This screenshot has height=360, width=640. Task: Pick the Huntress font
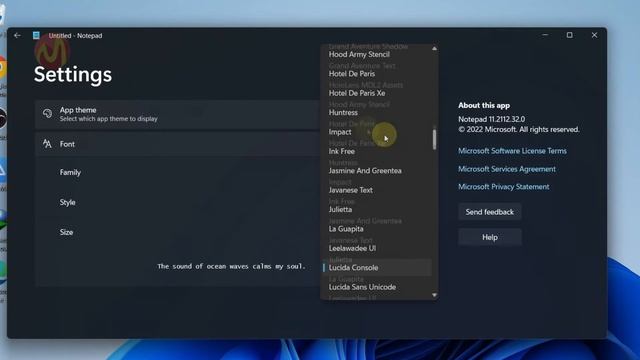point(343,113)
